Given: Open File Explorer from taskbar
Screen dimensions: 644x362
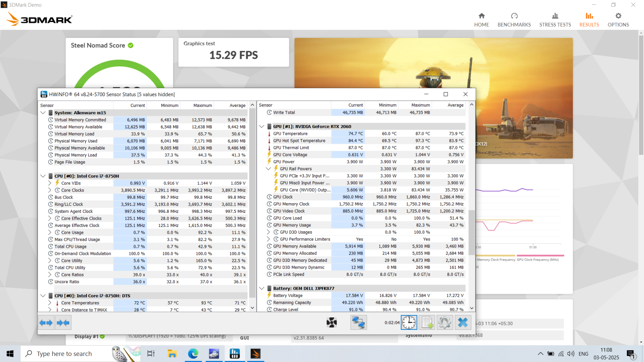Looking at the screenshot, I should [172, 354].
